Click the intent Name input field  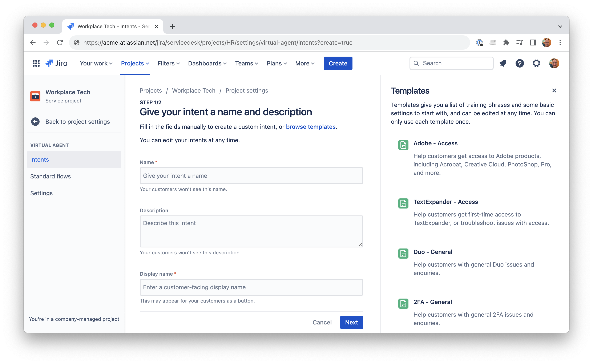coord(251,175)
